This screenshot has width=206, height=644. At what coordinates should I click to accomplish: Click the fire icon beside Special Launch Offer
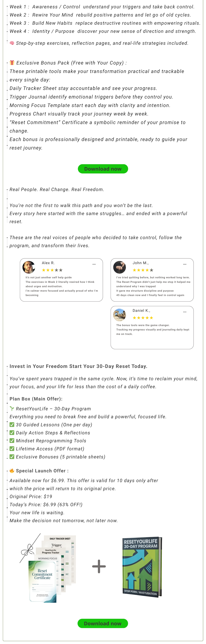[x=12, y=471]
